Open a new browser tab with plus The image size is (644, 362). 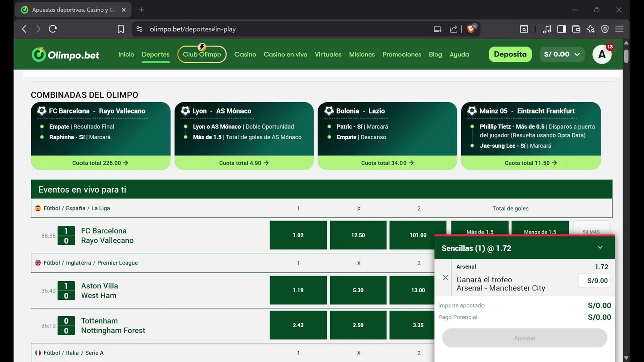141,10
